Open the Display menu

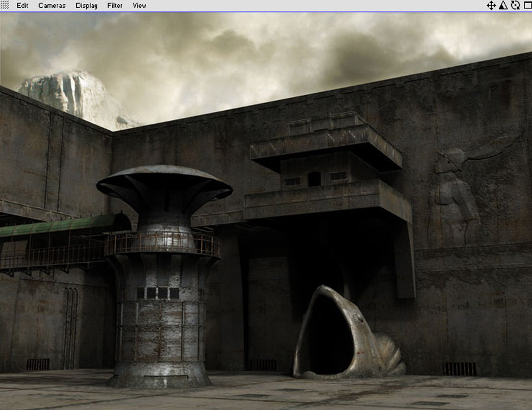(x=86, y=6)
